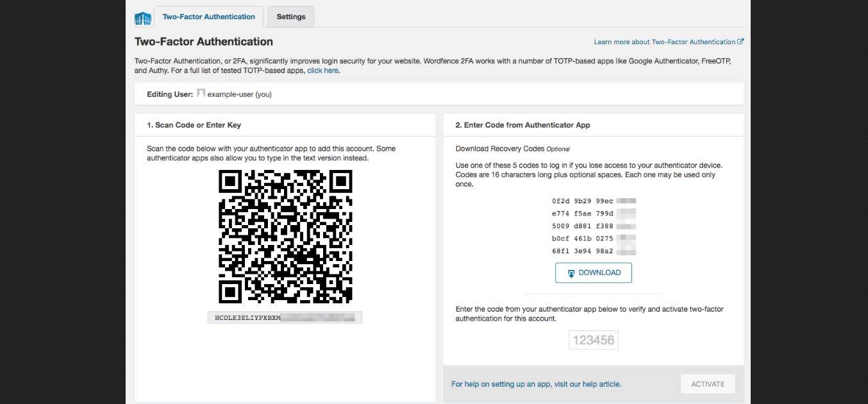Select recovery code starting b0cf 461b

coord(594,239)
